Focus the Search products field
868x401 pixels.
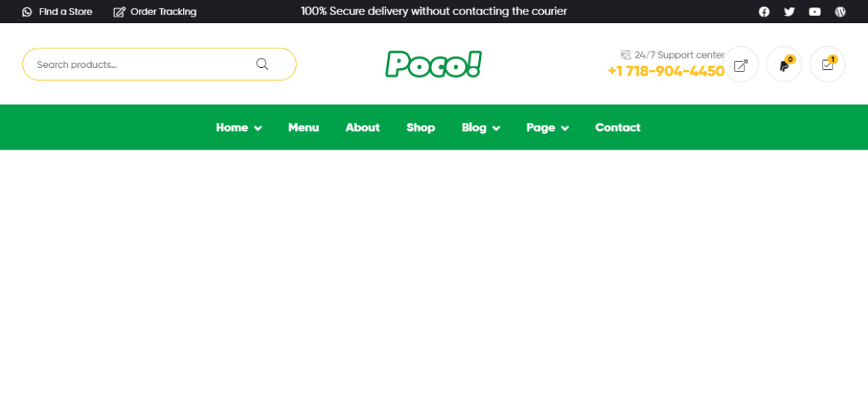(159, 64)
